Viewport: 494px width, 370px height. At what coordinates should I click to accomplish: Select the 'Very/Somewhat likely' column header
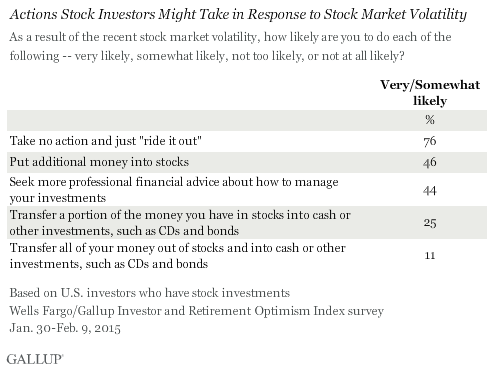(x=430, y=93)
